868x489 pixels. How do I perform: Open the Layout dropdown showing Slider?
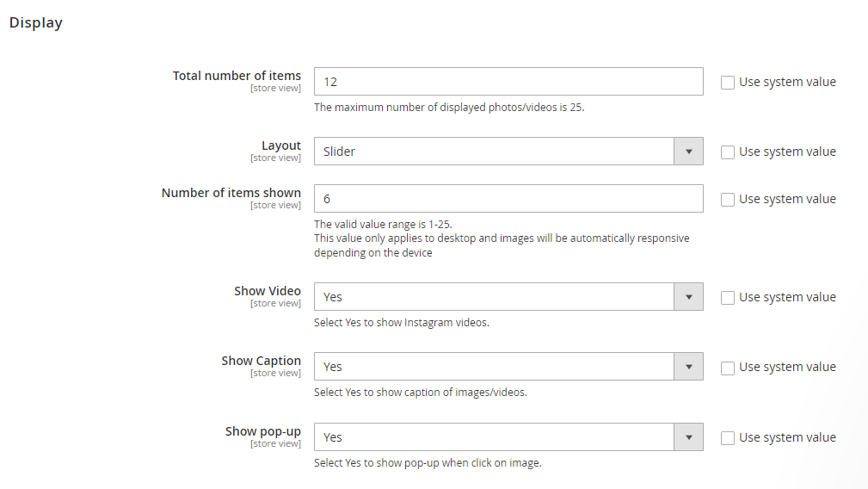pyautogui.click(x=494, y=152)
